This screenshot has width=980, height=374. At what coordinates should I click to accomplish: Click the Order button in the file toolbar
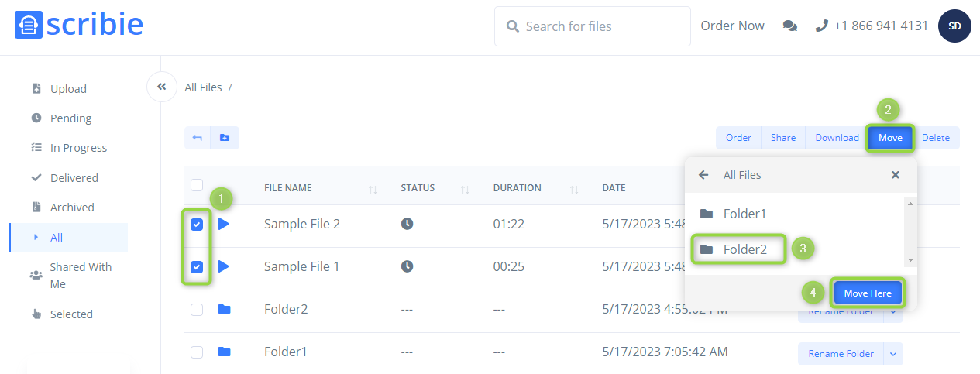point(738,138)
